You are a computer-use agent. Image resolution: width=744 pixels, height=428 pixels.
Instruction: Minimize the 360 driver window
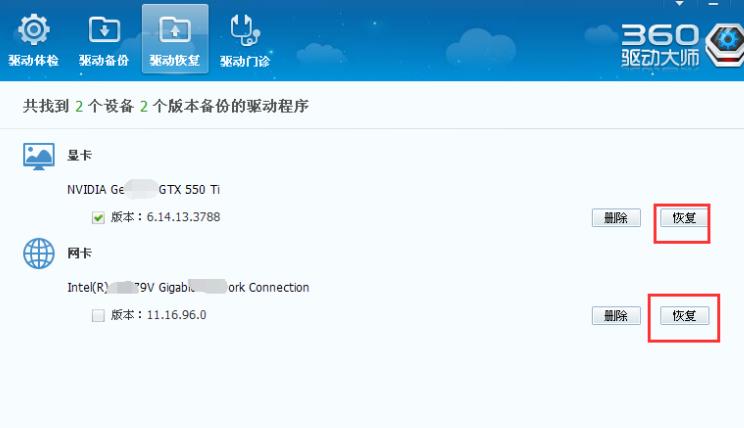tap(713, 3)
